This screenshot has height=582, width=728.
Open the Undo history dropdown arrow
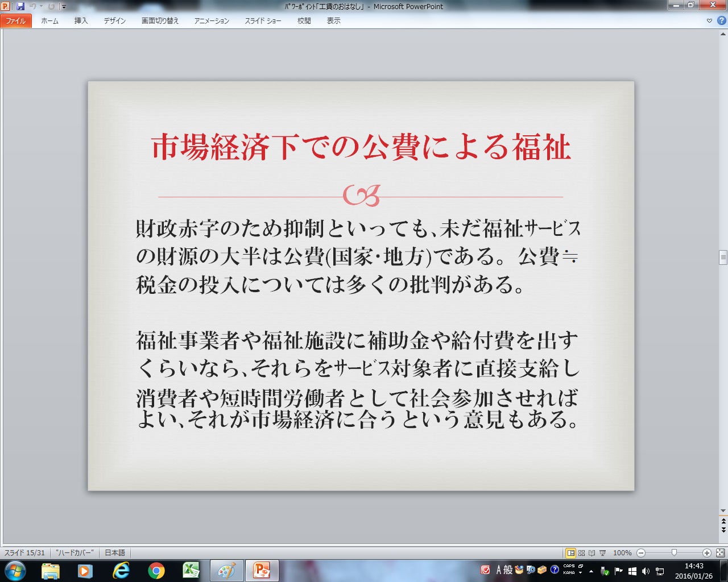pyautogui.click(x=41, y=6)
